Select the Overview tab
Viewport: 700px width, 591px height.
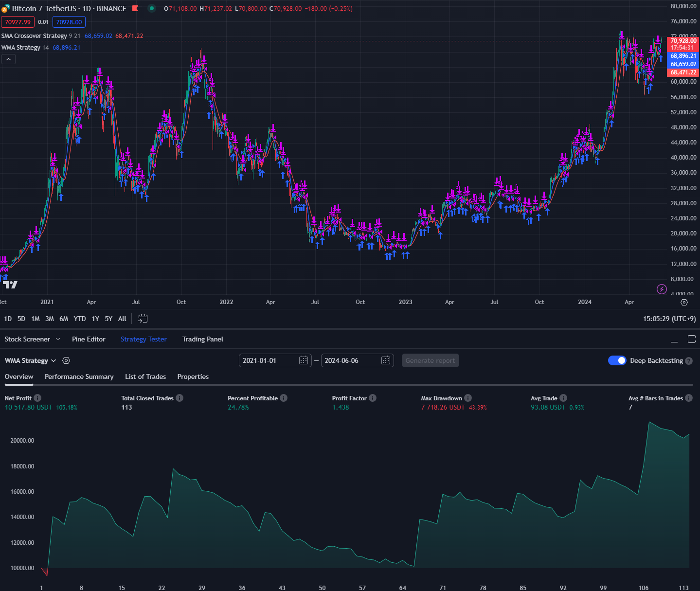(x=19, y=376)
